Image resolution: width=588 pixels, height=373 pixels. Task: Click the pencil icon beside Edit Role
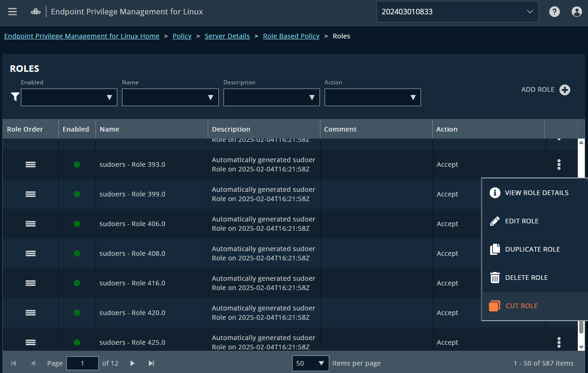(495, 221)
